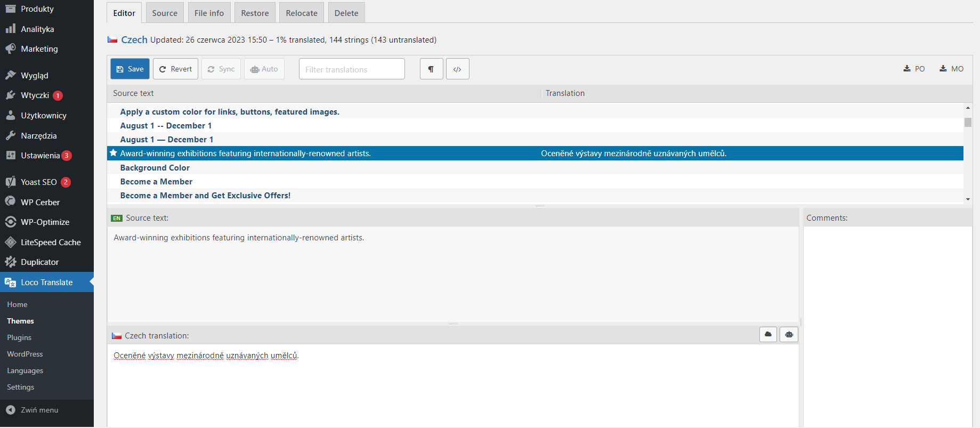Select the 'Become a Member' string
Viewport: 980px width, 428px height.
(535, 181)
